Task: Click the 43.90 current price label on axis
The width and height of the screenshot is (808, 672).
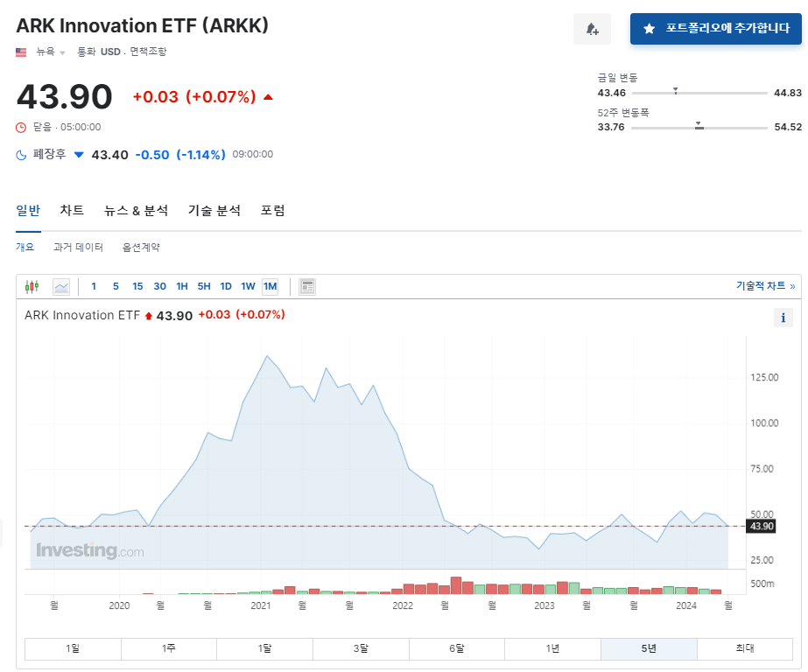Action: (761, 526)
